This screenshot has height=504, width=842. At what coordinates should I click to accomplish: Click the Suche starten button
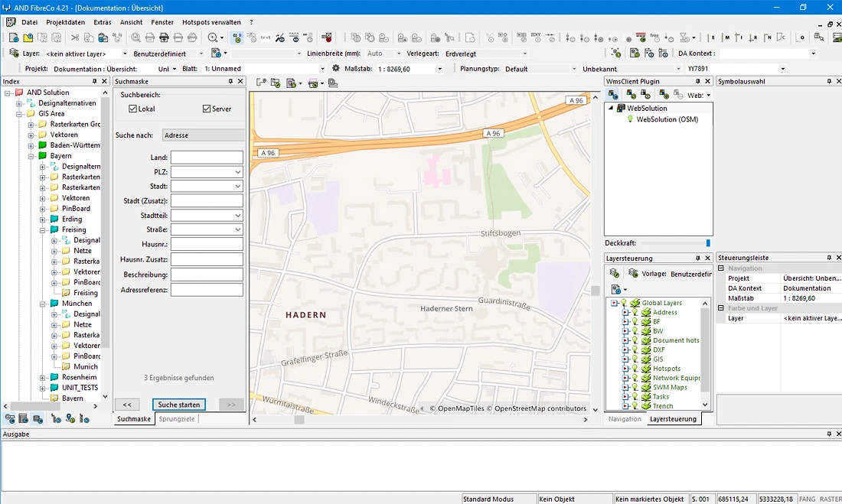179,404
